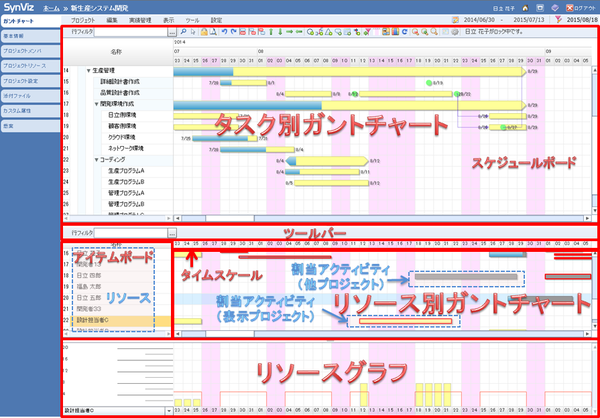
Task: Switch to the プロジェクト設定 sidebar tab
Action: (x=30, y=81)
